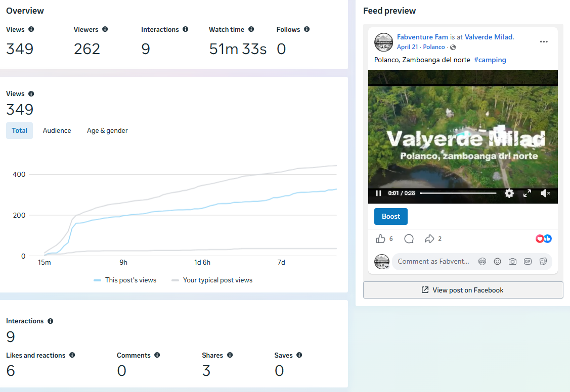Open the emoji picker in comment box
The height and width of the screenshot is (392, 570).
pyautogui.click(x=497, y=261)
